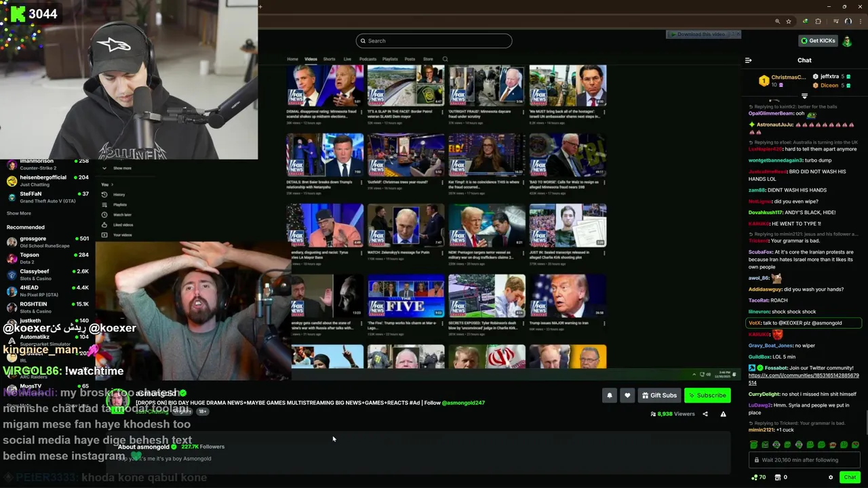
Task: Click the heart follow icon
Action: 627,395
